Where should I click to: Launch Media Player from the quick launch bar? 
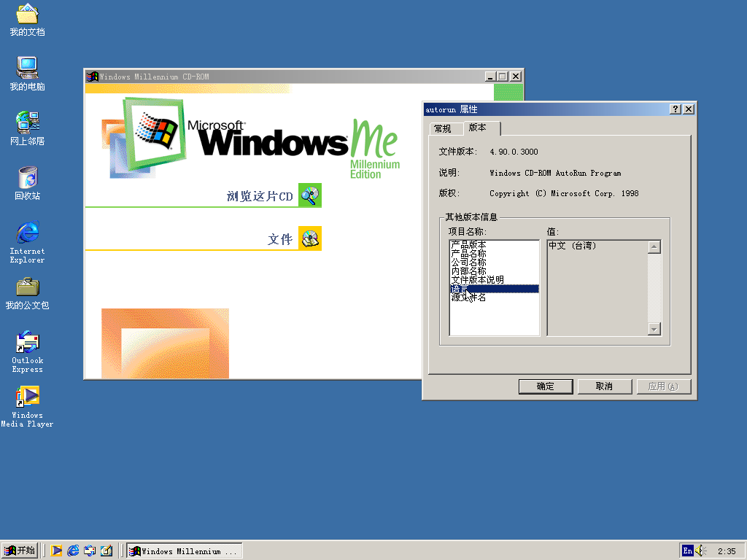coord(56,551)
